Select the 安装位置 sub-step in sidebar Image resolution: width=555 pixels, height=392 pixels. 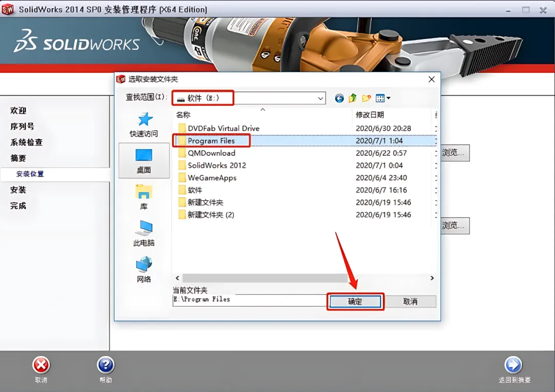pyautogui.click(x=30, y=174)
